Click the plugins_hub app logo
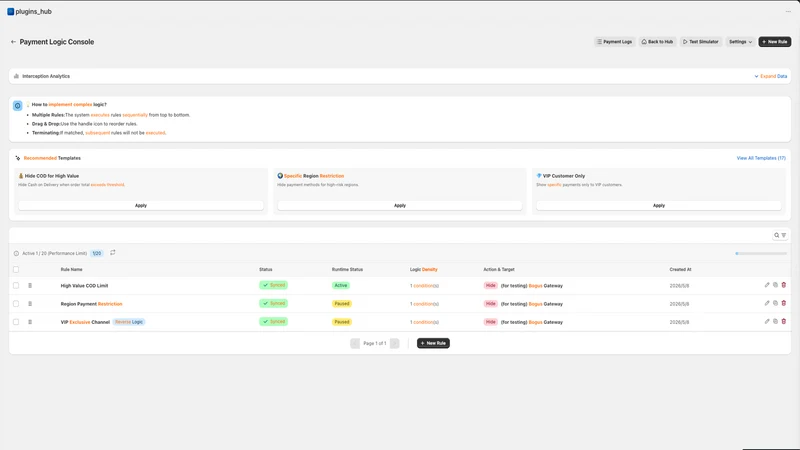The image size is (800, 450). 10,11
